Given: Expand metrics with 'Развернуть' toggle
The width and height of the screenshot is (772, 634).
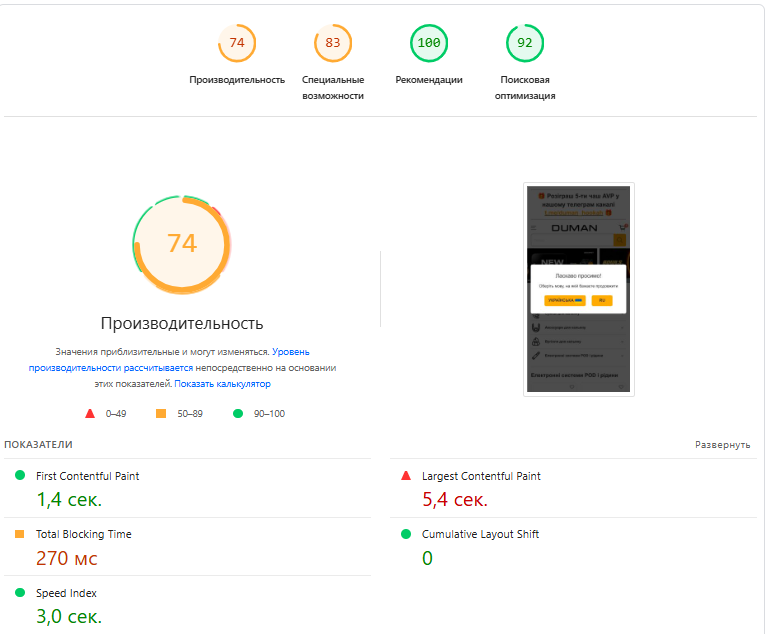Looking at the screenshot, I should coord(722,445).
